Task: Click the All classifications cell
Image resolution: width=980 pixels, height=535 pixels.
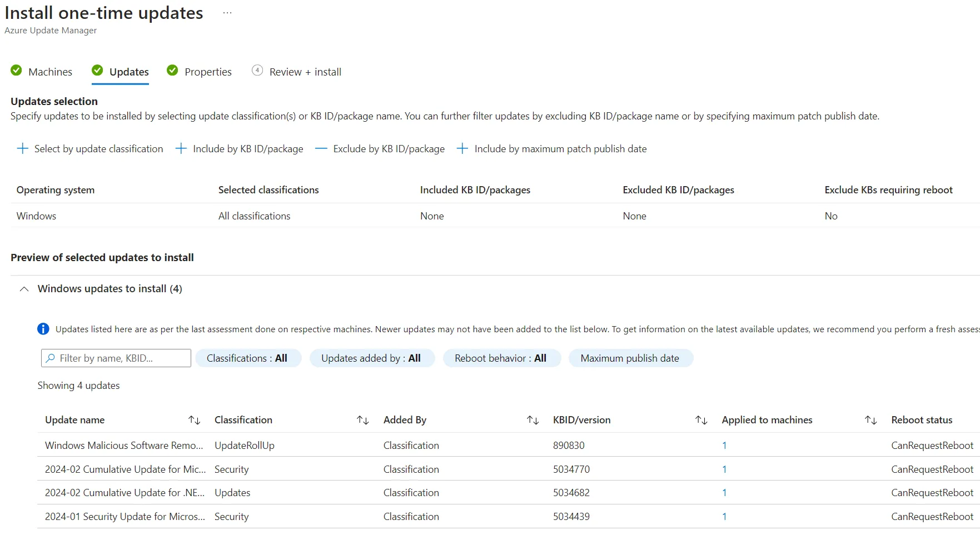Action: 254,216
